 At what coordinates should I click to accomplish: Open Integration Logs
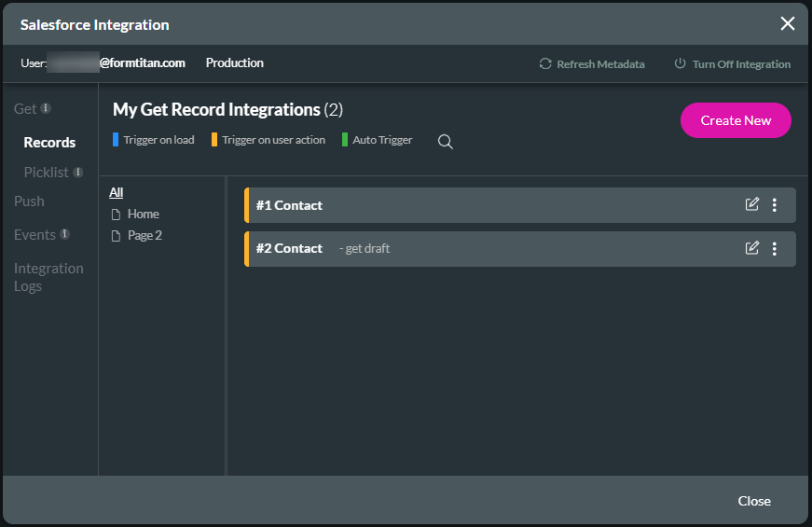pyautogui.click(x=48, y=277)
